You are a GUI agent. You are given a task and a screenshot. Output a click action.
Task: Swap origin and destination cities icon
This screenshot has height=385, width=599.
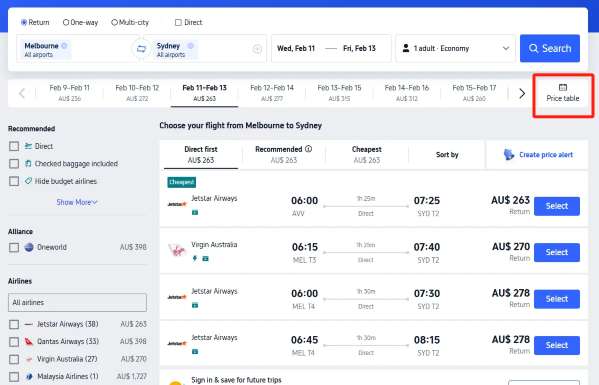pos(141,49)
